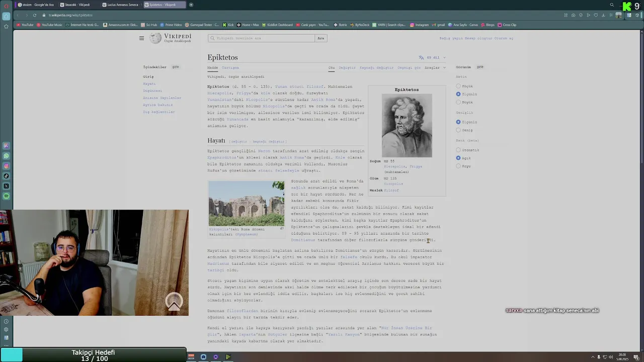Open WhatsApp in the Opera sidebar

pyautogui.click(x=6, y=156)
